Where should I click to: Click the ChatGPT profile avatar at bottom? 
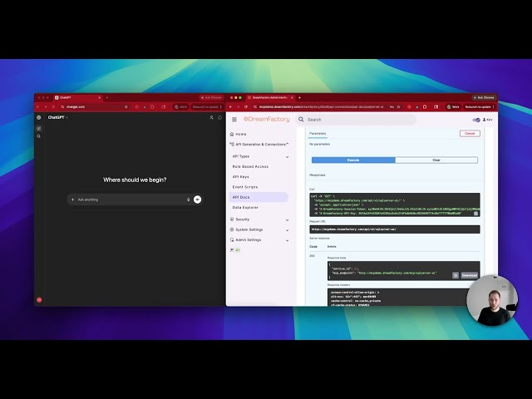click(x=39, y=300)
